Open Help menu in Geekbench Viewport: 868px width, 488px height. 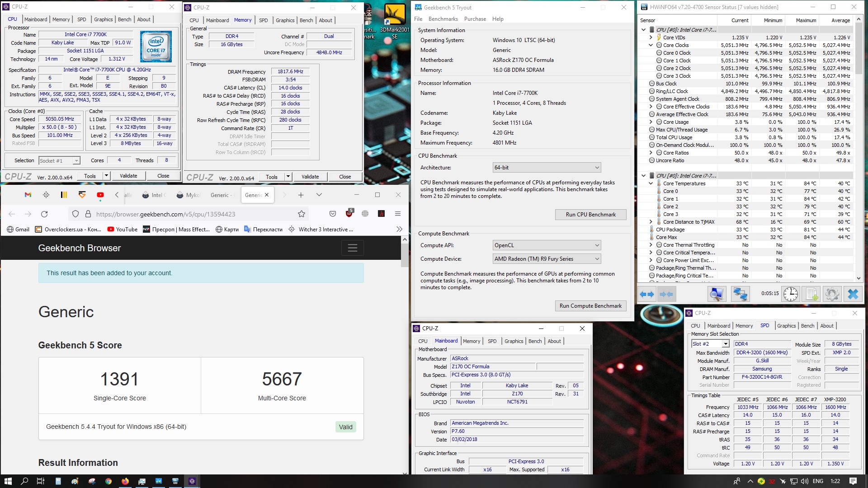coord(498,19)
